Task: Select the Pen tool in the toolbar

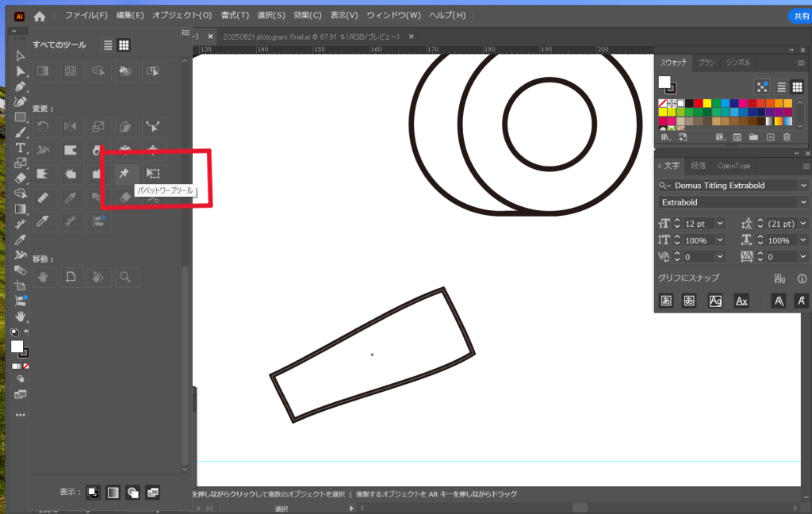Action: 21,86
